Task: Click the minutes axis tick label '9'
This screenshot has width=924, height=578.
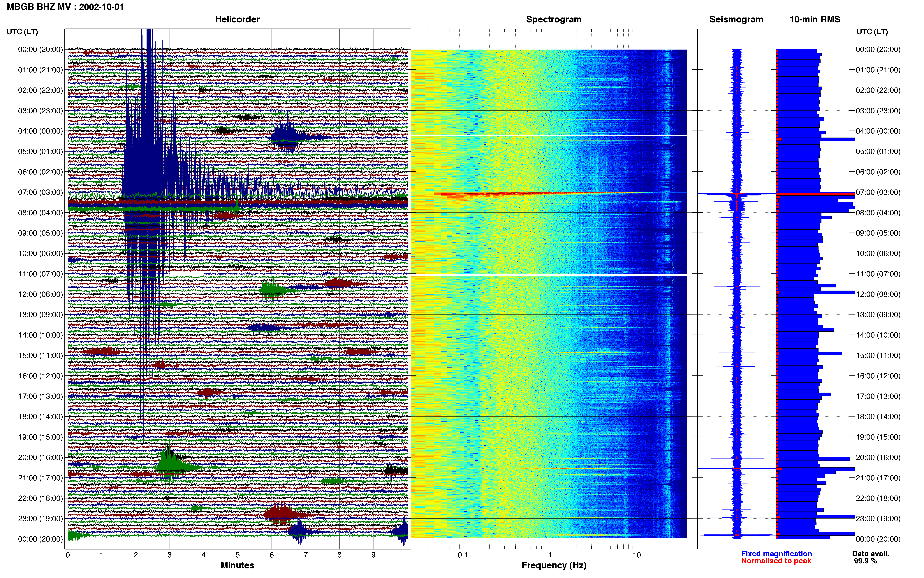Action: coord(373,555)
